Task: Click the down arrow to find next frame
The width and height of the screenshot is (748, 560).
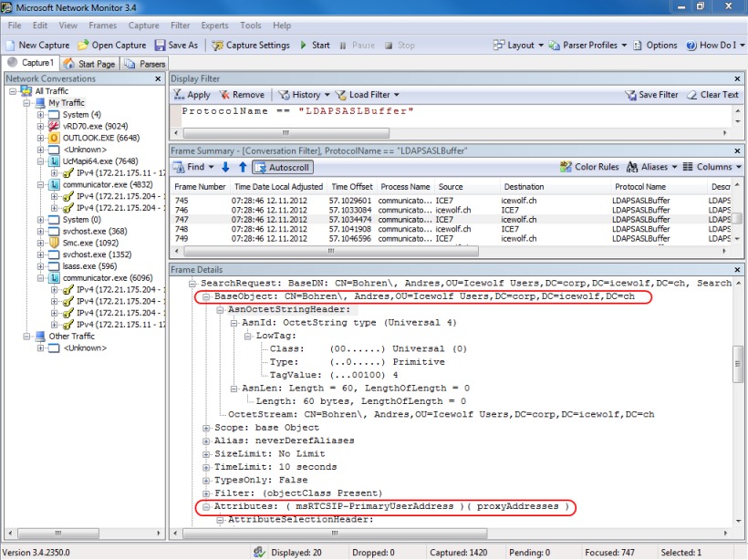Action: point(225,167)
